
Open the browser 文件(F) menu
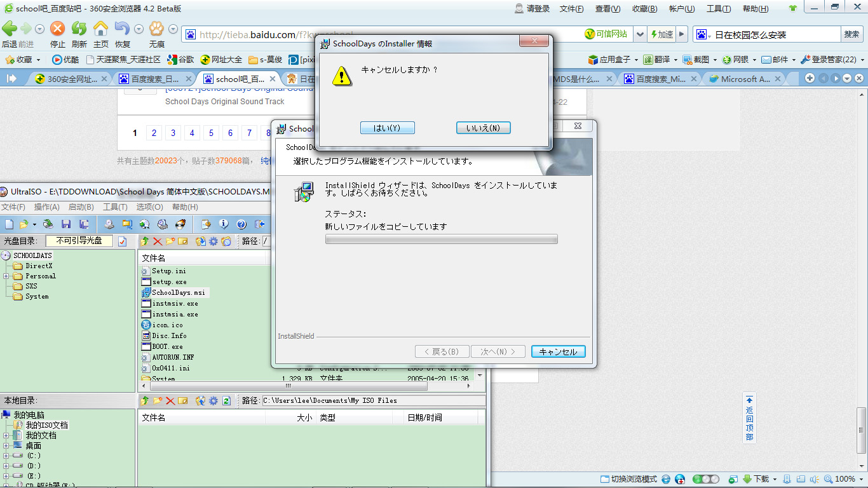tap(572, 9)
